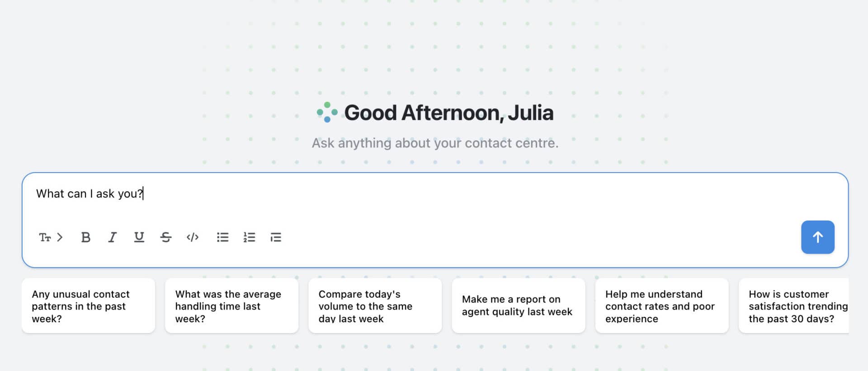868x371 pixels.
Task: Pick the compare today's volume suggestion
Action: pos(375,306)
